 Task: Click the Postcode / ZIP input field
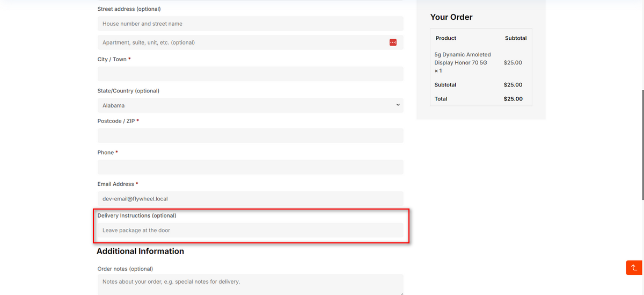250,135
